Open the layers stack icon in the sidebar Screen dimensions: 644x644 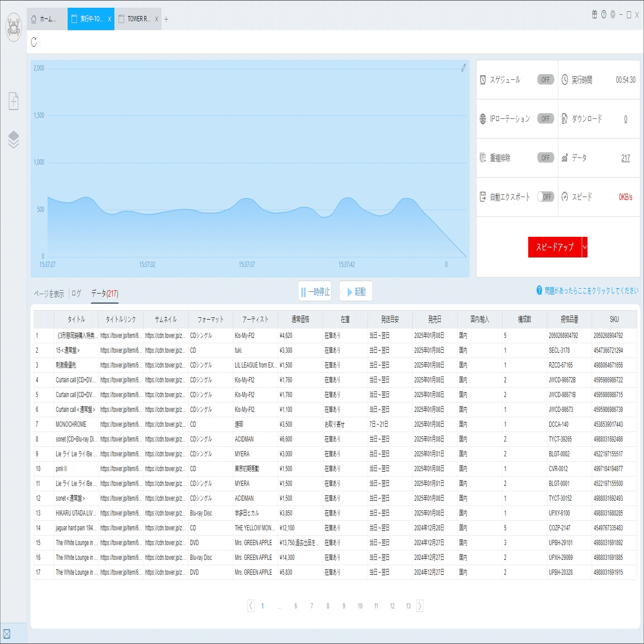pos(14,140)
